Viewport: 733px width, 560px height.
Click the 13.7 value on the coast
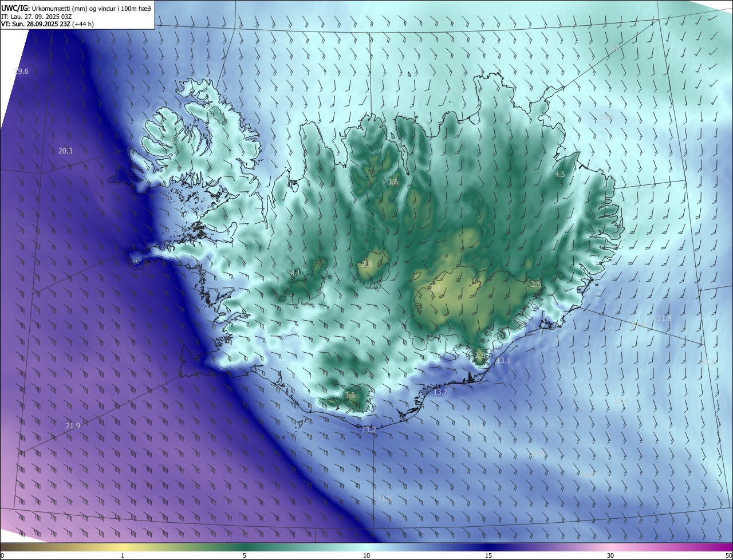pos(440,392)
